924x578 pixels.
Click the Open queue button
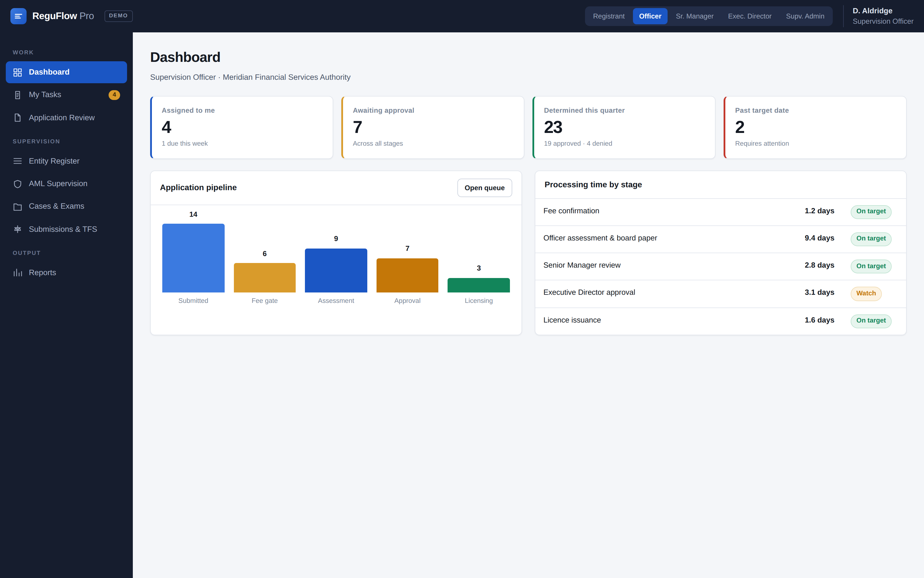pyautogui.click(x=485, y=188)
